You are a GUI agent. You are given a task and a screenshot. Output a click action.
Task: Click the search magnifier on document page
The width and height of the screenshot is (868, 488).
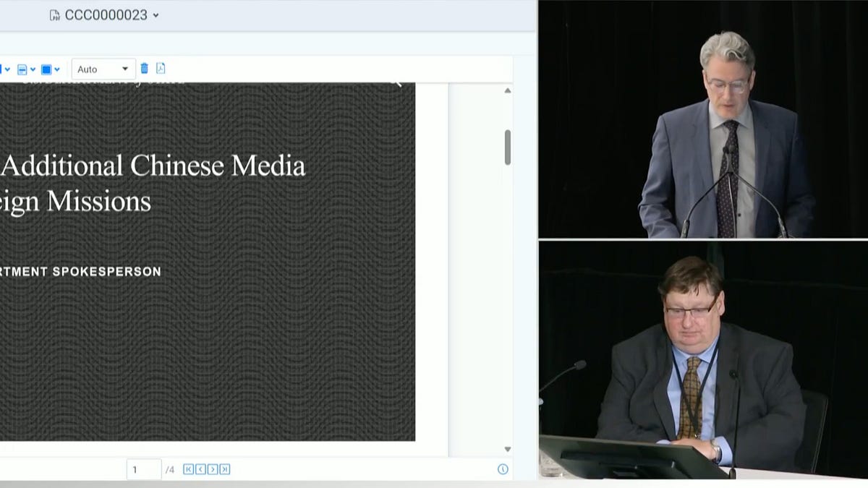(396, 84)
